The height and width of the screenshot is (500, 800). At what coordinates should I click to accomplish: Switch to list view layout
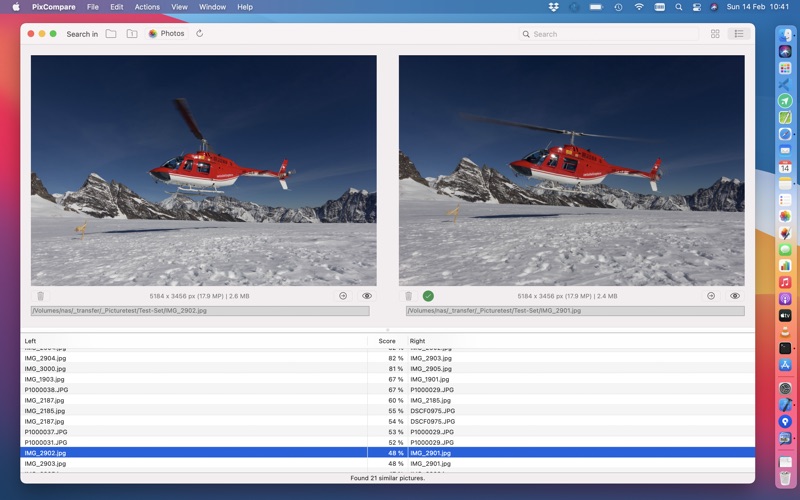[x=738, y=34]
